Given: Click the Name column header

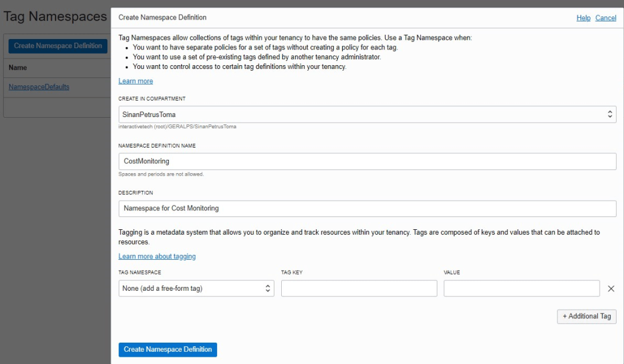Looking at the screenshot, I should 18,68.
